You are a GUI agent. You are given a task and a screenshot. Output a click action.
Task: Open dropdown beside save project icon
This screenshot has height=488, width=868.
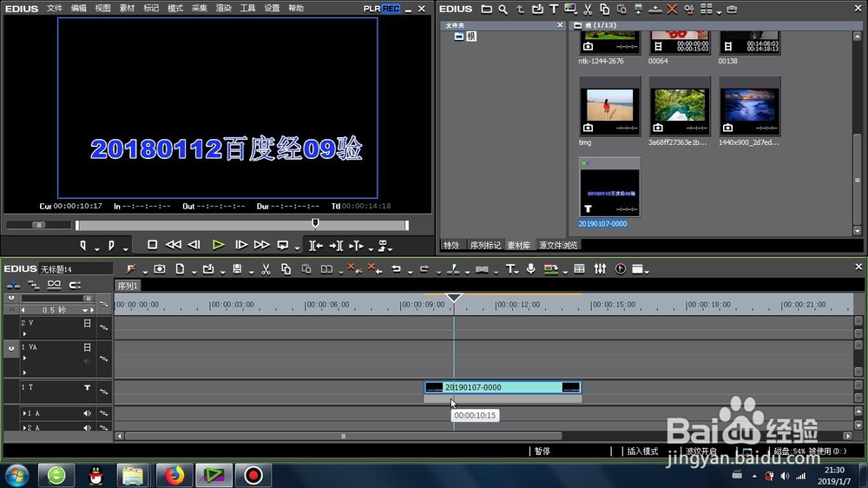coord(251,272)
